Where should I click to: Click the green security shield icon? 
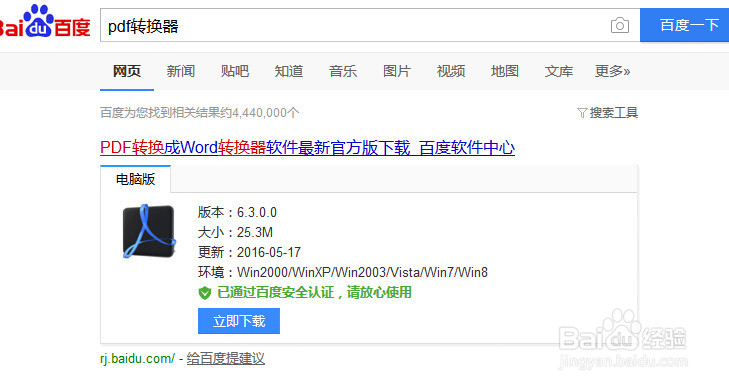click(x=205, y=293)
